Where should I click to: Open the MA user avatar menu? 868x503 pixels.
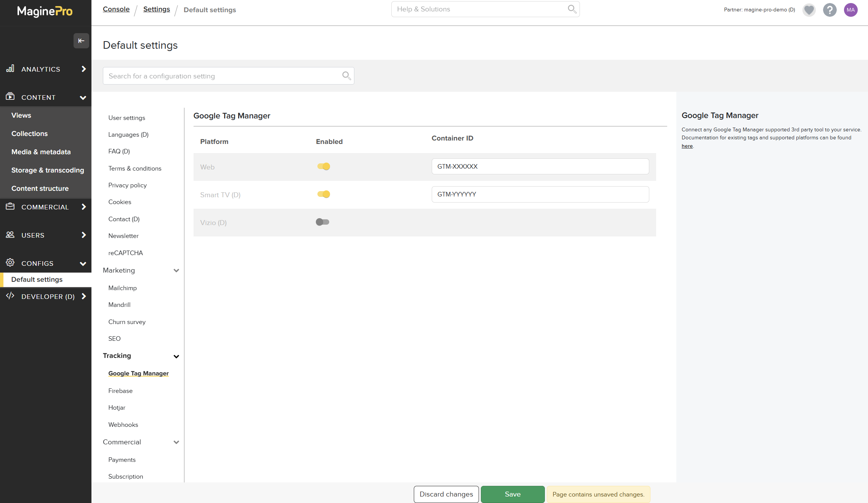[x=850, y=10]
